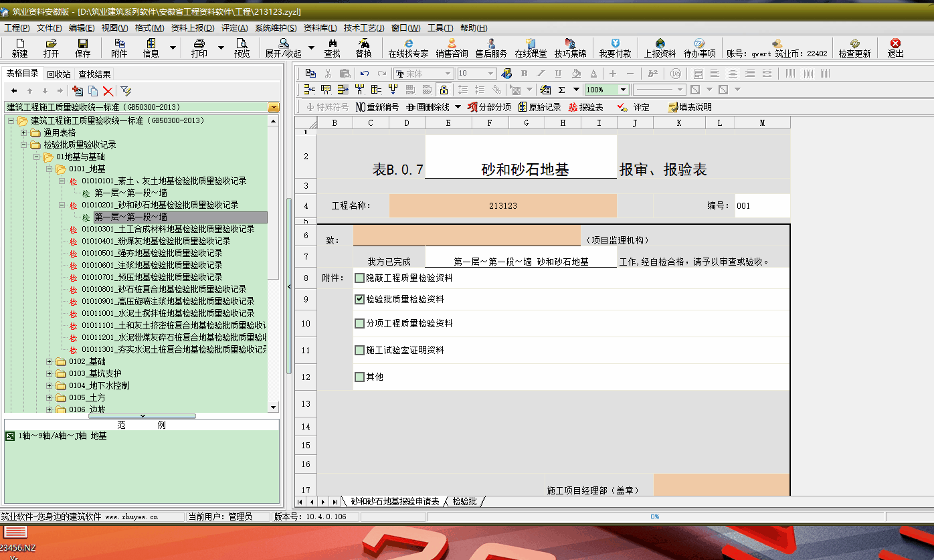Click the 上报资料 (Upload data) icon
Screen dimensions: 934x560
pyautogui.click(x=660, y=48)
